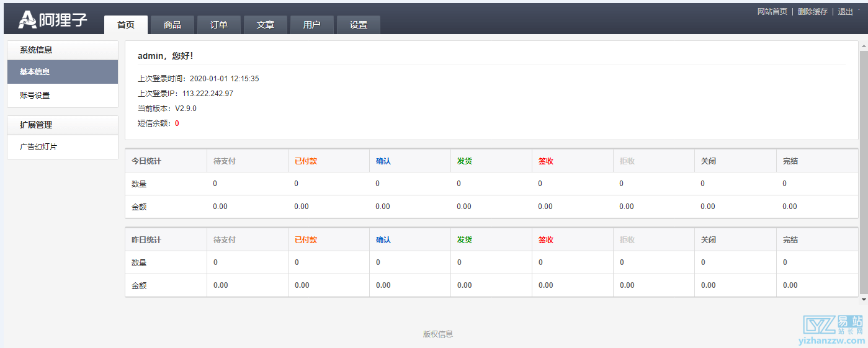Click the scrollbar up arrow
Image resolution: width=868 pixels, height=348 pixels.
coord(863,45)
